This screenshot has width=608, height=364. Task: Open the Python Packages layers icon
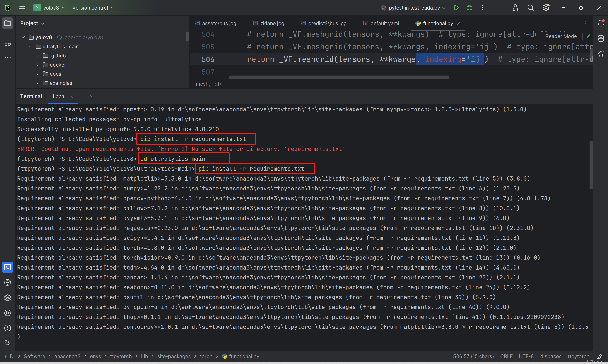pyautogui.click(x=8, y=297)
